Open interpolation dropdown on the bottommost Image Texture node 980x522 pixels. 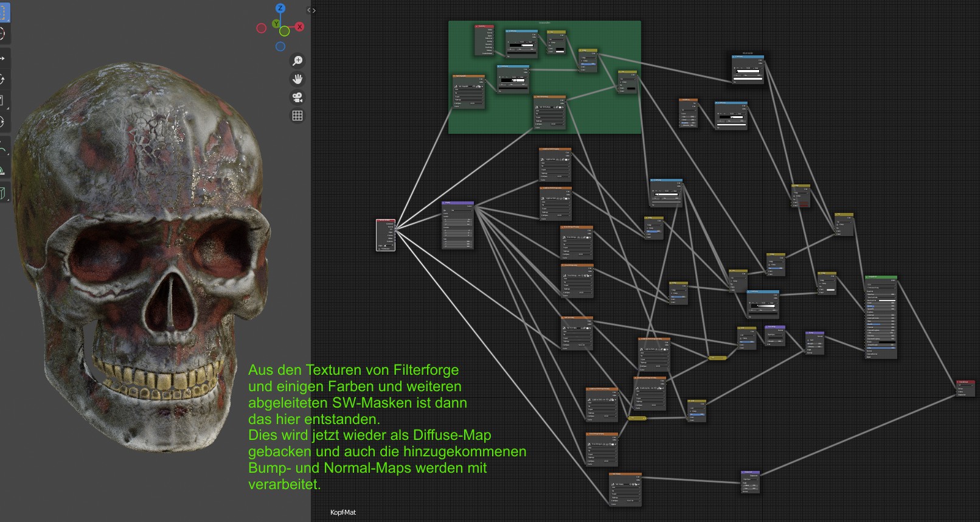[625, 488]
